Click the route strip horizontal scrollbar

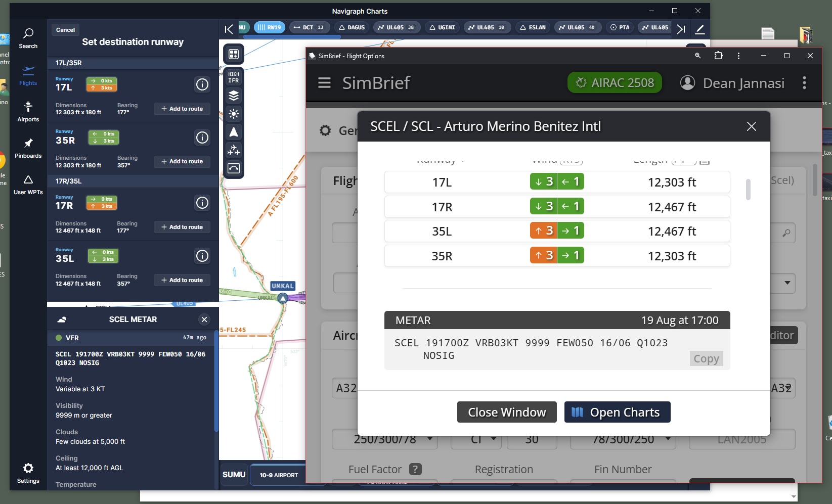tap(292, 37)
